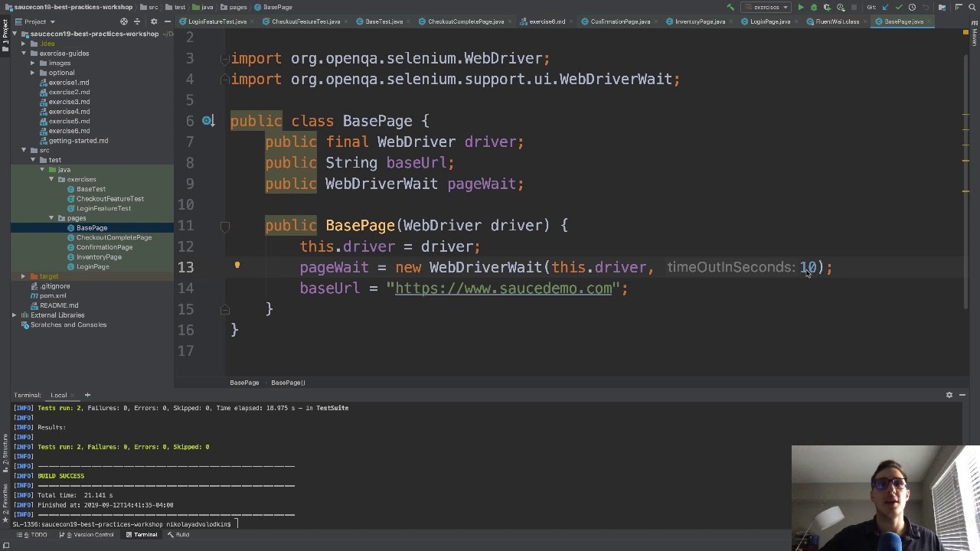
Task: Expand the target folder
Action: point(23,276)
